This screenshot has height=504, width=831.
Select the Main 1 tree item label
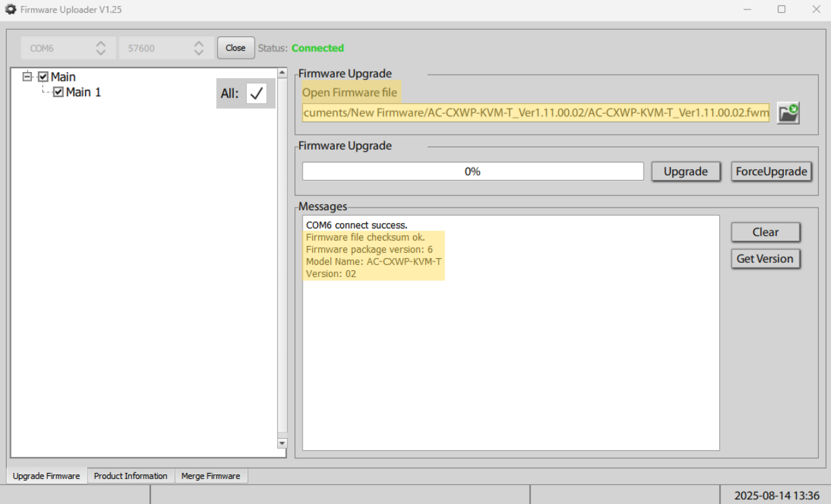click(x=84, y=92)
